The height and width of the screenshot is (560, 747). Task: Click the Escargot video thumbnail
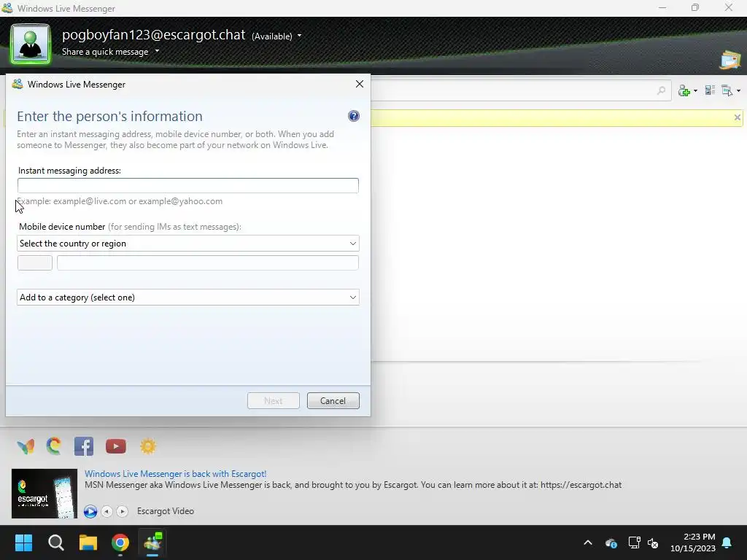tap(44, 494)
